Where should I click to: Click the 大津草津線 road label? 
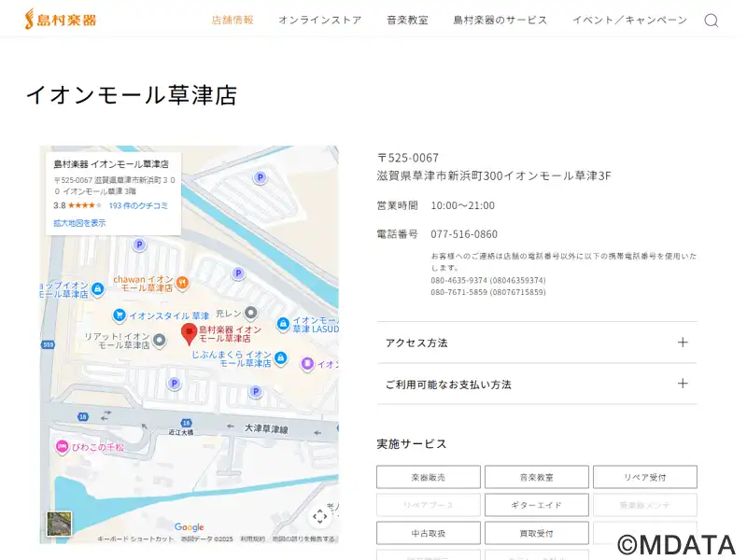[266, 428]
